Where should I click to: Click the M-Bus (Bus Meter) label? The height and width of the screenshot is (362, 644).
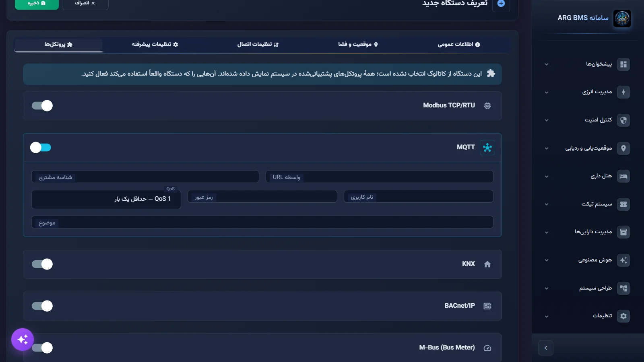tap(447, 348)
